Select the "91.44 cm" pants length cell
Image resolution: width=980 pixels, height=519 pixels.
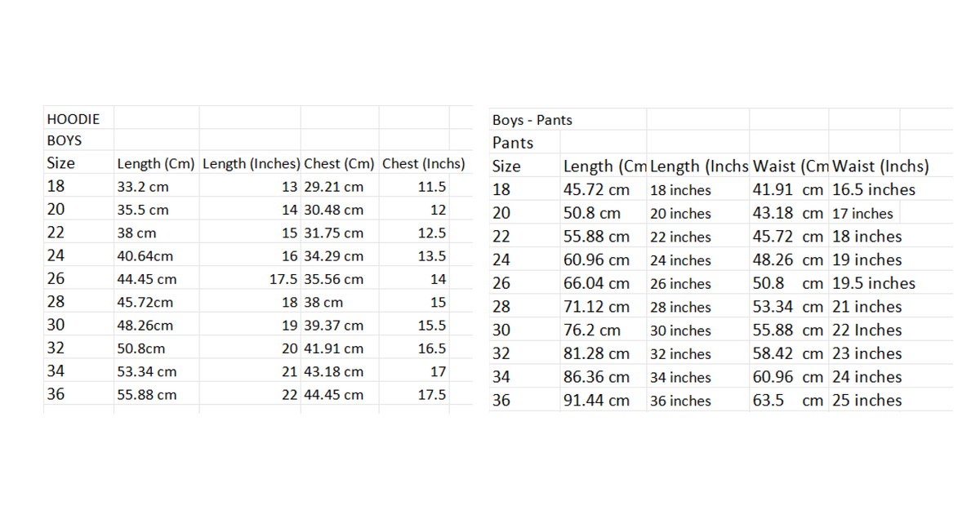point(596,401)
